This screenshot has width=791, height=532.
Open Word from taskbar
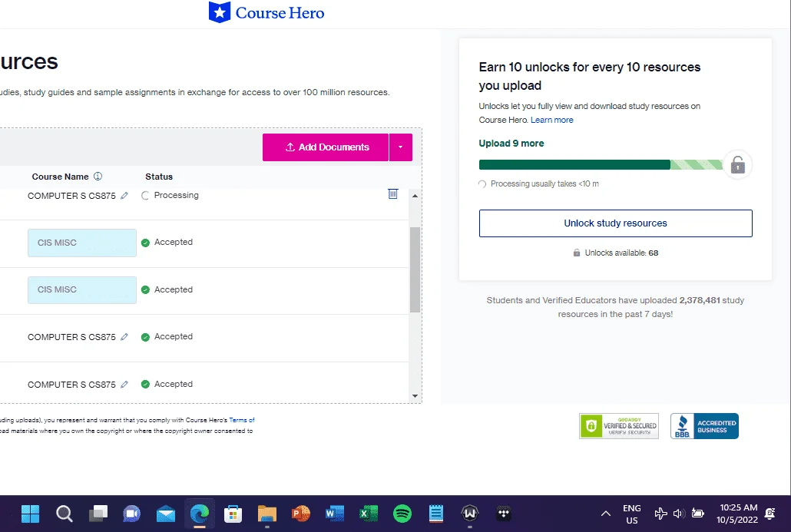pyautogui.click(x=335, y=514)
